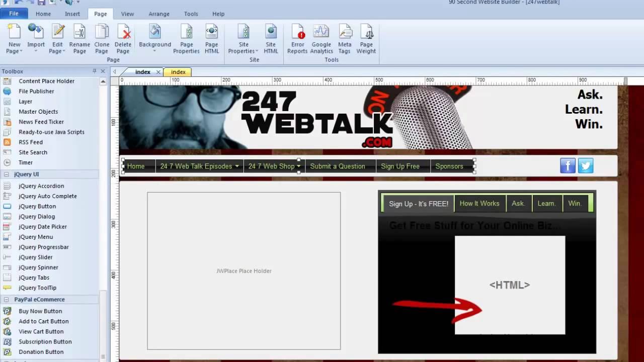
Task: Select Clone Page in ribbon
Action: pyautogui.click(x=102, y=39)
